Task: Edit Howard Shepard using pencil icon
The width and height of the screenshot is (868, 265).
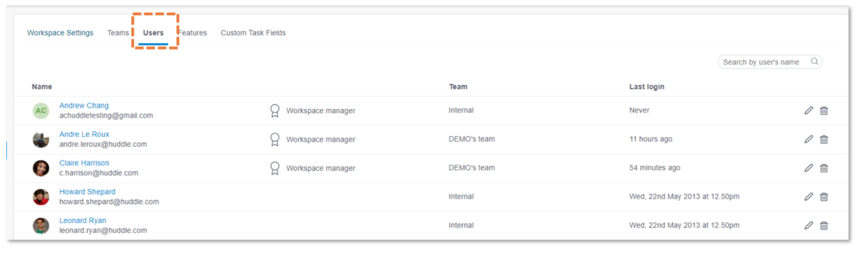Action: 809,197
